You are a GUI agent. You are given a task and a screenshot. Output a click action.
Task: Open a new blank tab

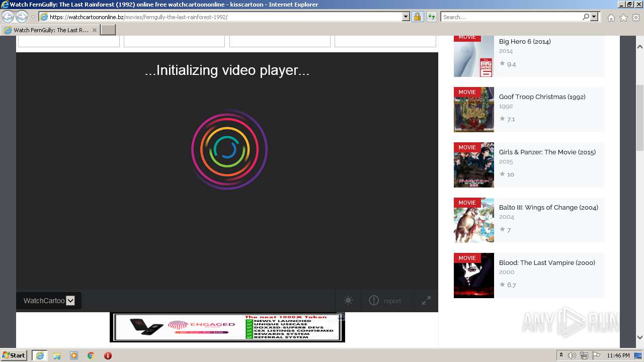pyautogui.click(x=108, y=30)
